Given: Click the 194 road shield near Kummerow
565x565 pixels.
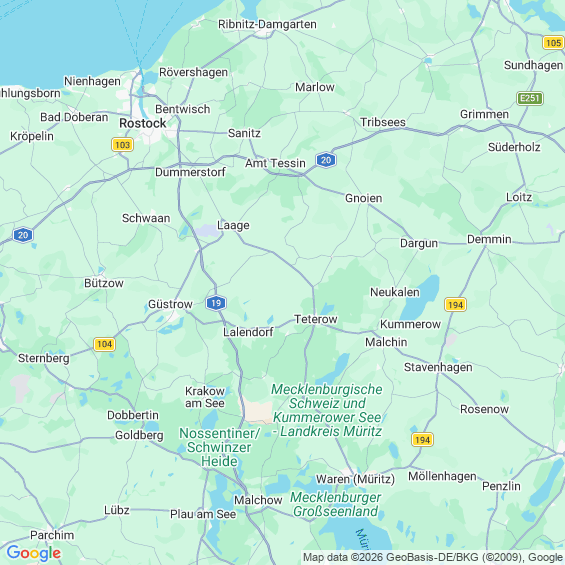Looking at the screenshot, I should point(455,305).
